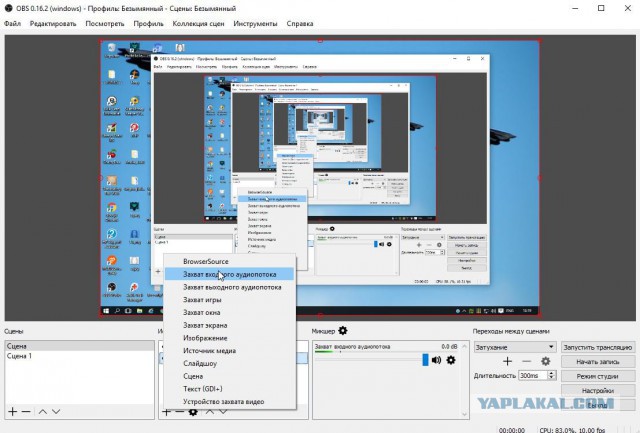640x433 pixels.
Task: Click the Длительность 300ms input field
Action: [x=533, y=375]
